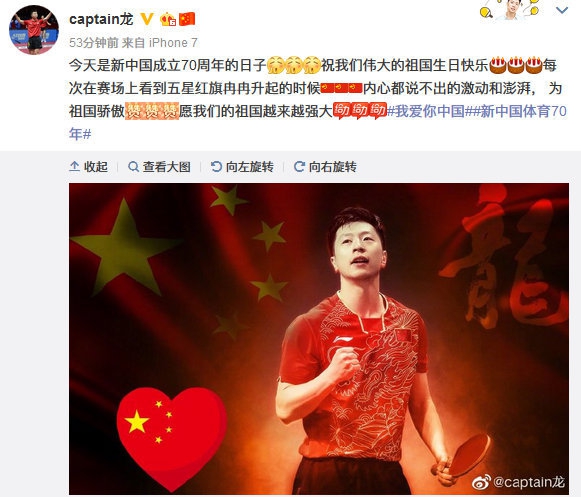581x497 pixels.
Task: Click the iPhone 7 source link
Action: coord(173,43)
